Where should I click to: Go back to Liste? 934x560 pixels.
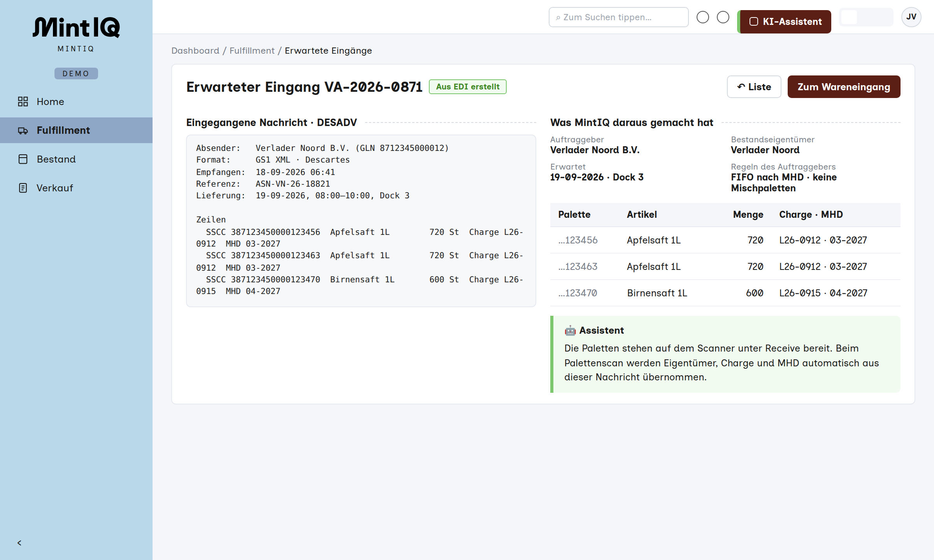[x=754, y=87]
